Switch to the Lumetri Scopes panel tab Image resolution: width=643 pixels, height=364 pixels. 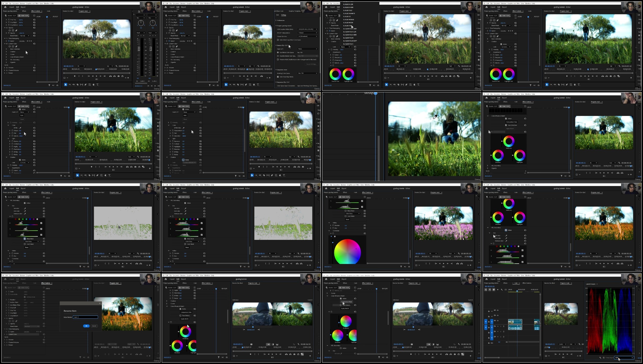pyautogui.click(x=590, y=284)
